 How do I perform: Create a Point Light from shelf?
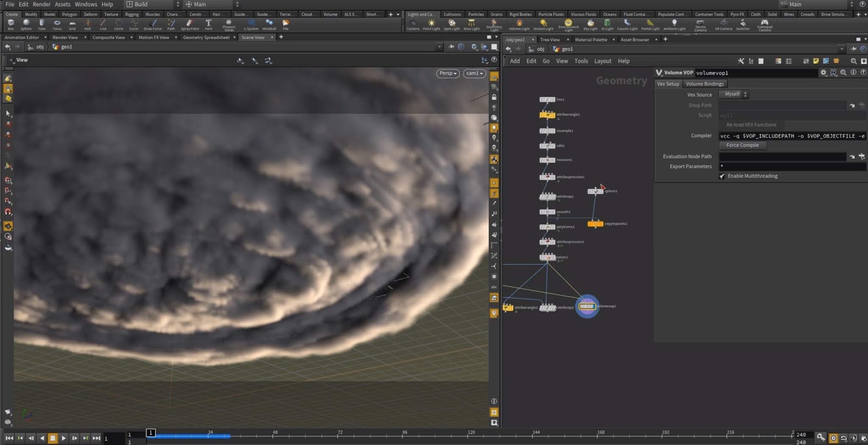[x=431, y=24]
